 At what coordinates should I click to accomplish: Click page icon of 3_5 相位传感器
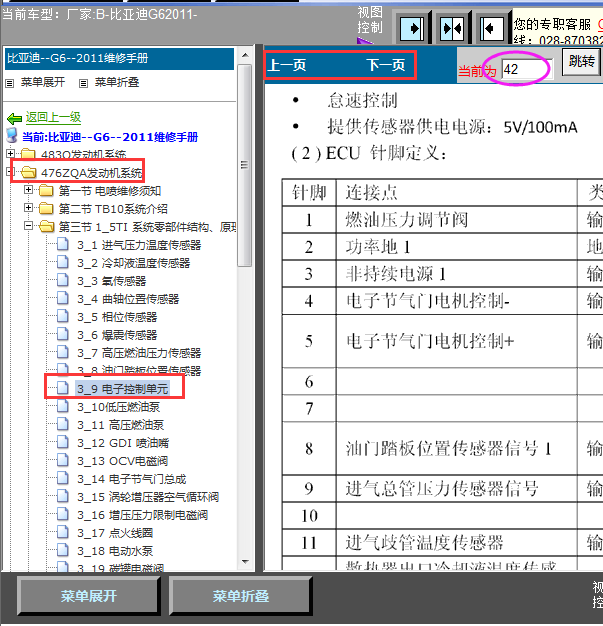63,316
